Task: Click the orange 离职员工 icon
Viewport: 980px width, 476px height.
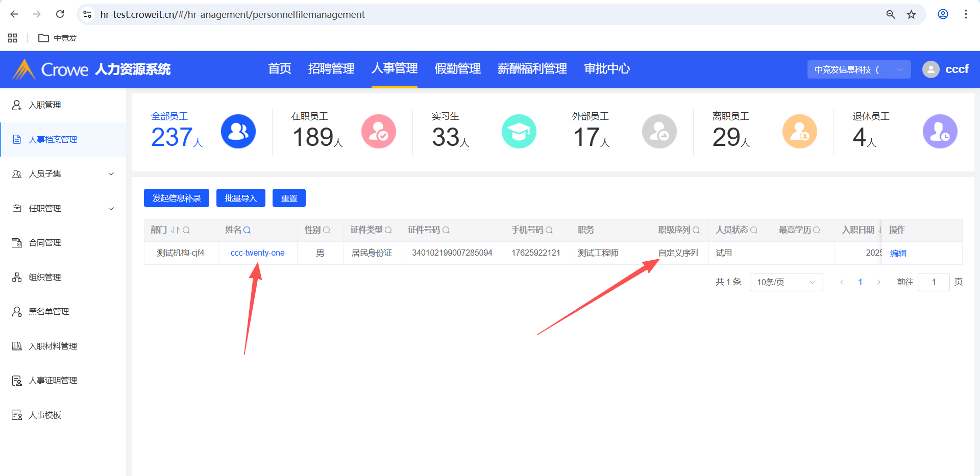Action: [799, 132]
